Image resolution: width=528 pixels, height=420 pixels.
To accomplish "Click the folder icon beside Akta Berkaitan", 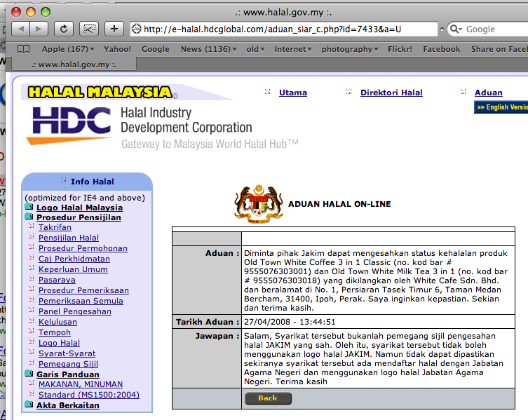I will tap(29, 404).
